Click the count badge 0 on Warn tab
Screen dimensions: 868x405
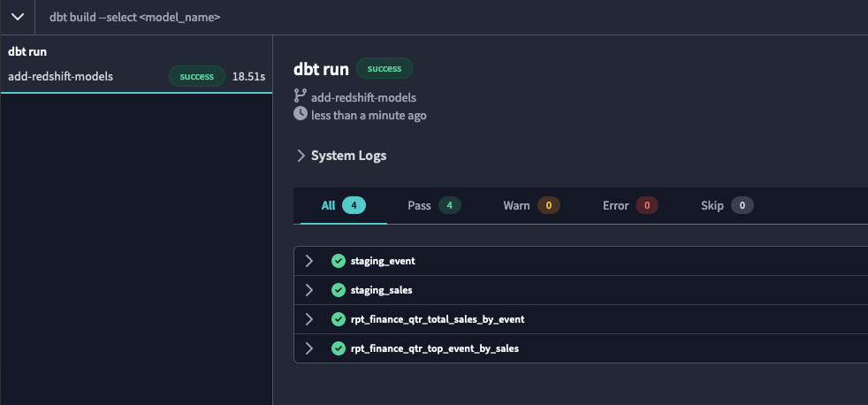click(x=549, y=205)
